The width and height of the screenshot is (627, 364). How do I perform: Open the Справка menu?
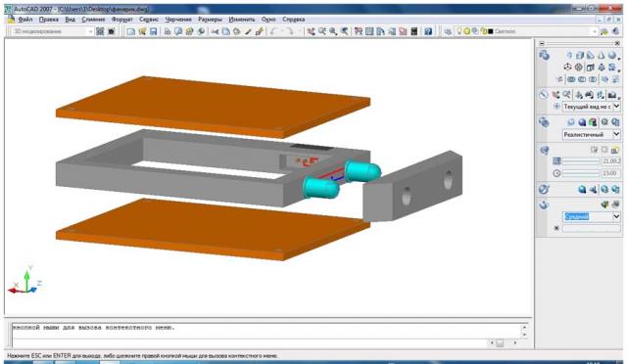pyautogui.click(x=294, y=20)
